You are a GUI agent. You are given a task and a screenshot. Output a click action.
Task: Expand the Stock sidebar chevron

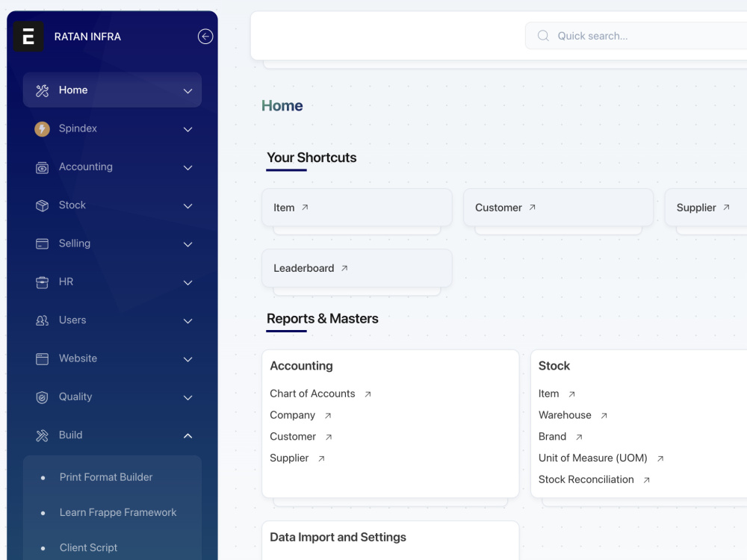(188, 206)
